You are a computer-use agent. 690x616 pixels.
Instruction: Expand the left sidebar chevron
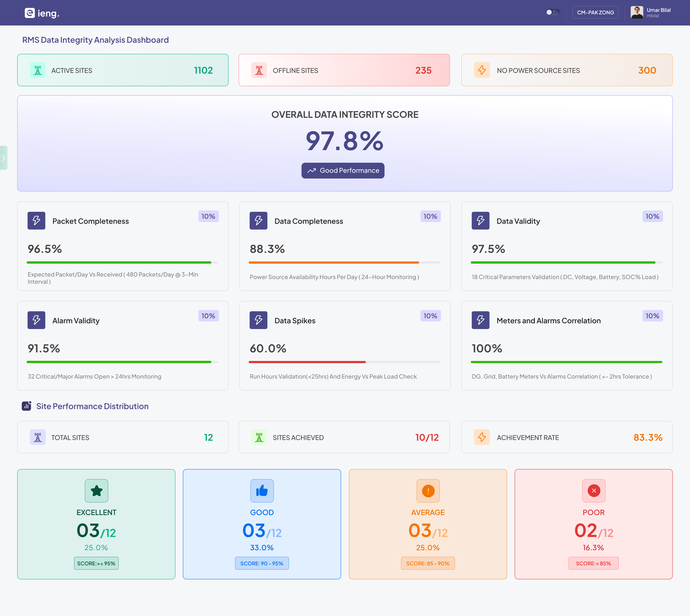click(x=3, y=158)
